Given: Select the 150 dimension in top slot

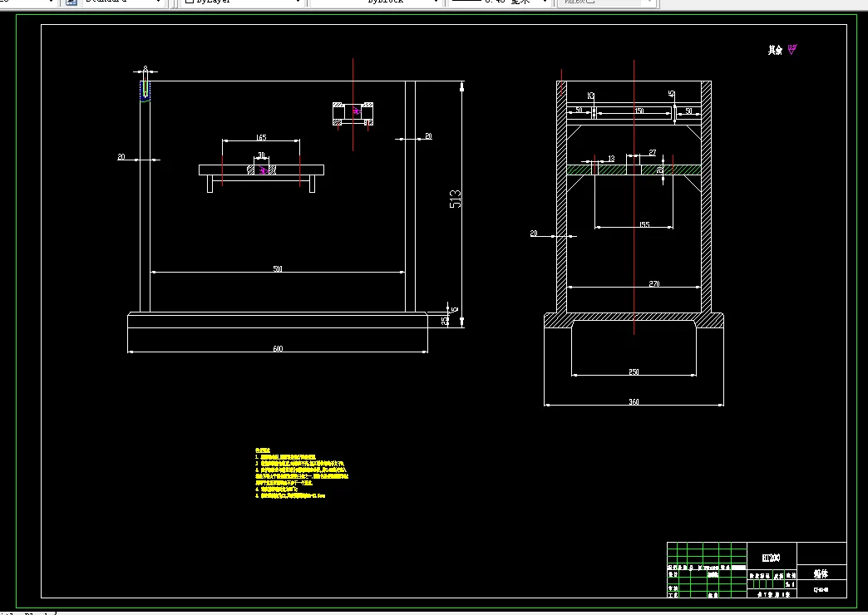Looking at the screenshot, I should 639,111.
